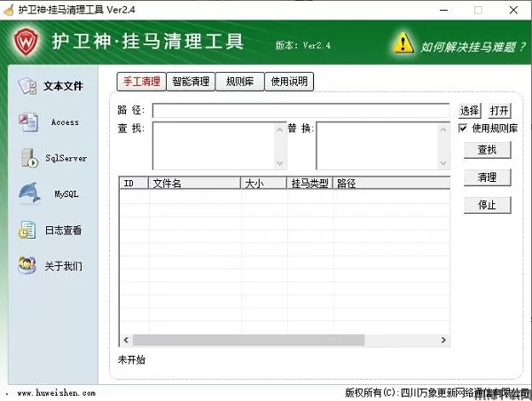Open the 如何解决挂马难题 help link
The image size is (532, 401).
473,47
